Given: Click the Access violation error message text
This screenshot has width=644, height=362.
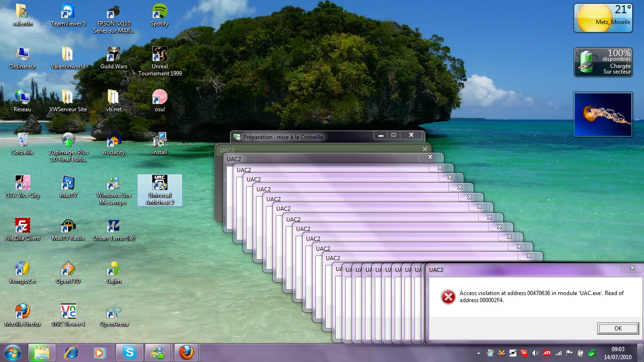Looking at the screenshot, I should [x=541, y=296].
